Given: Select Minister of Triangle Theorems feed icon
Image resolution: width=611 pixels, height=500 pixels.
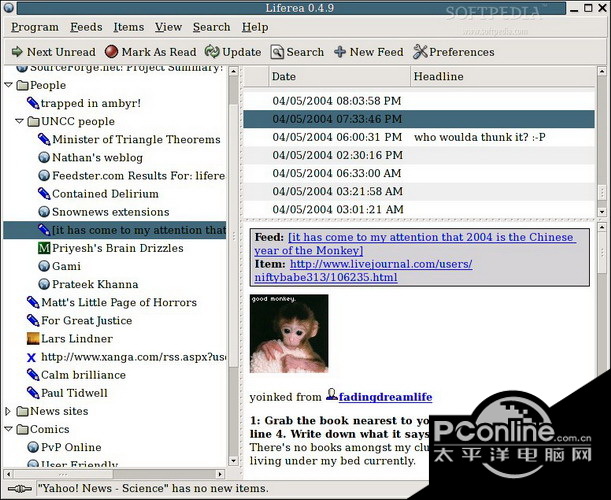Looking at the screenshot, I should coord(44,139).
